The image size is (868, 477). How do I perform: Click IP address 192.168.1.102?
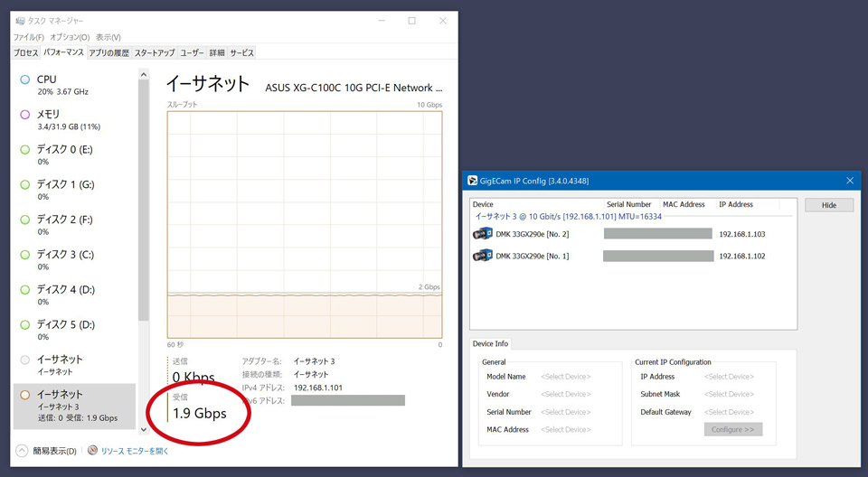(741, 257)
